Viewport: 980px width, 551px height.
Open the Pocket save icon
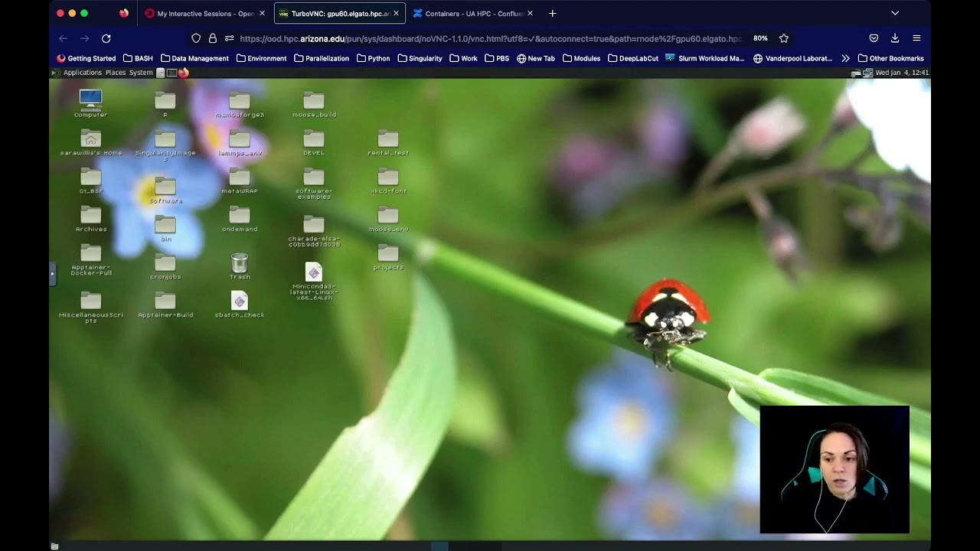click(874, 38)
